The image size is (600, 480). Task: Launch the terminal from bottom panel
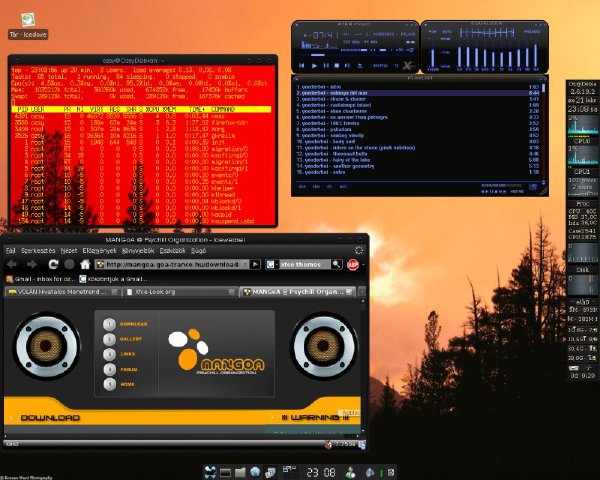pos(225,473)
